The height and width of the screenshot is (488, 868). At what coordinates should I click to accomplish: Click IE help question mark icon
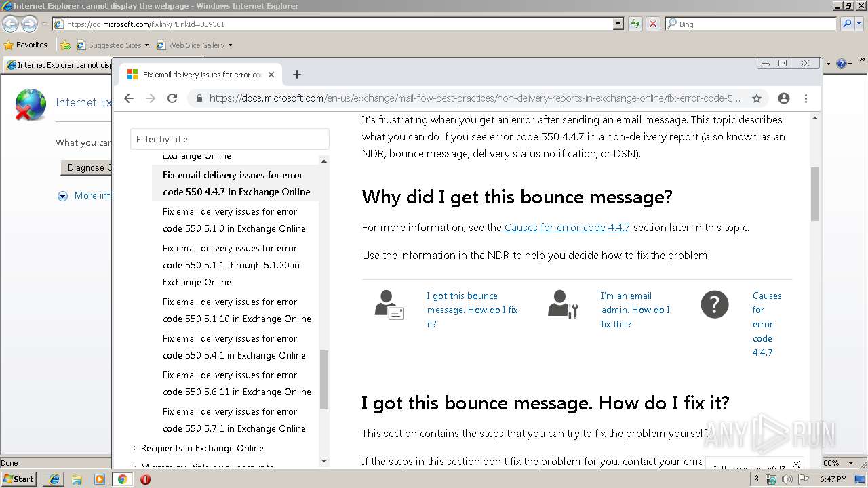point(841,64)
